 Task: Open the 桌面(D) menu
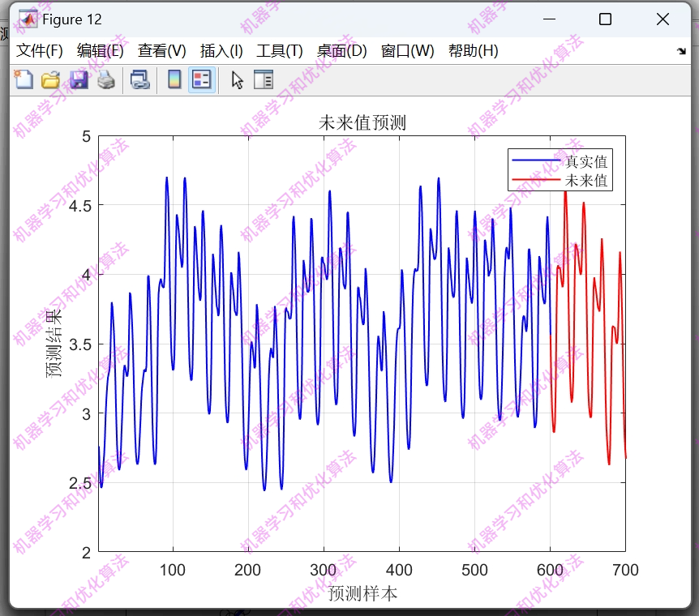point(342,51)
